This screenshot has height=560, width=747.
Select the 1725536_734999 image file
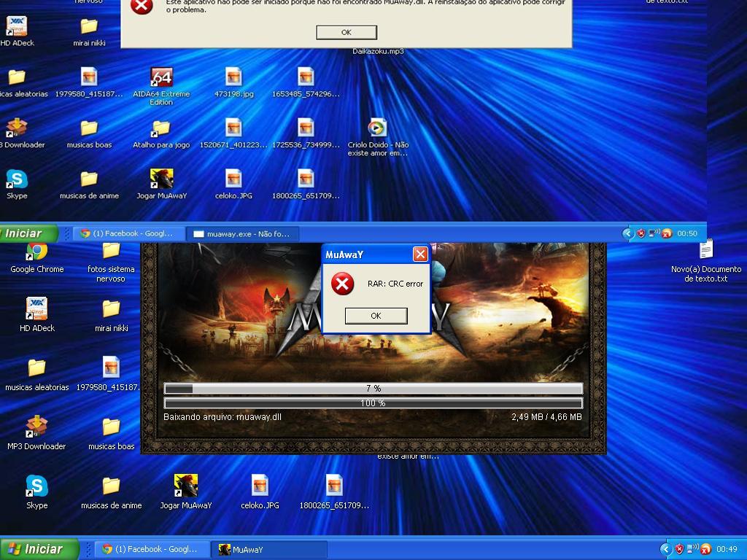pos(306,130)
